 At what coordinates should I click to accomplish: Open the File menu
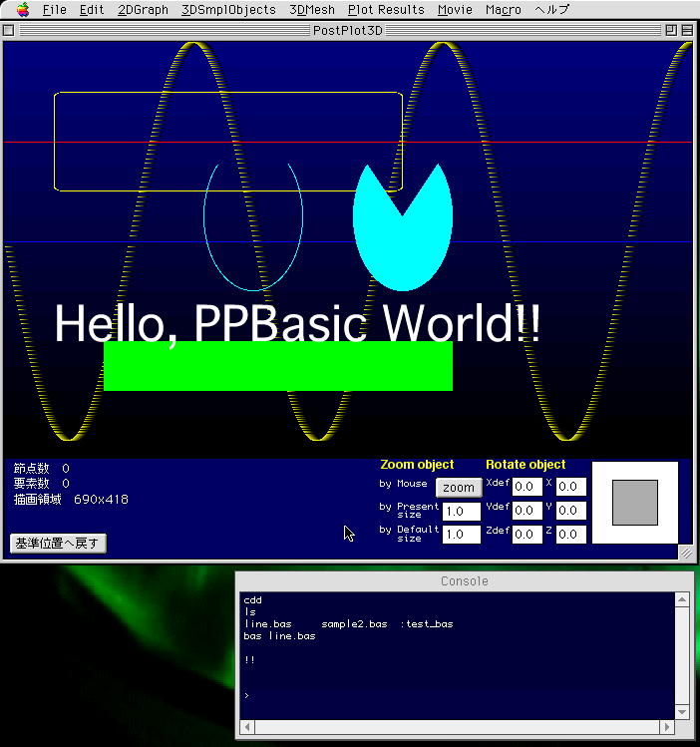click(x=54, y=10)
